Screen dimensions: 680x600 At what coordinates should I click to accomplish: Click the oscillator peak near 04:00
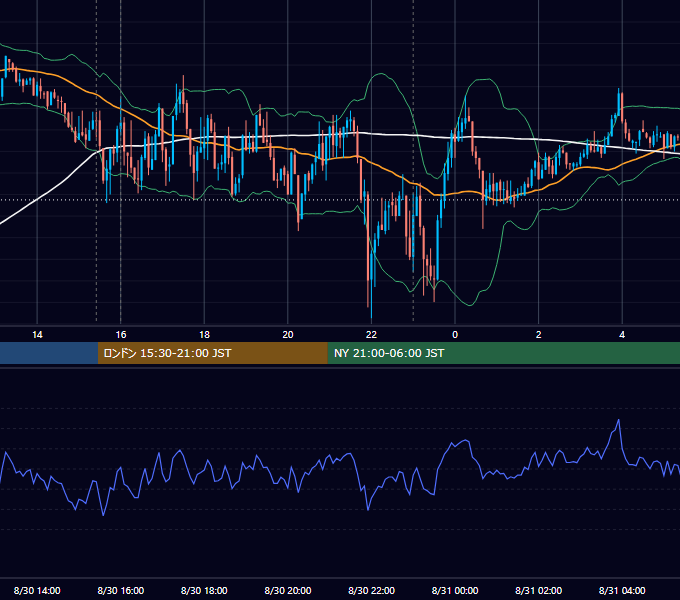[618, 420]
